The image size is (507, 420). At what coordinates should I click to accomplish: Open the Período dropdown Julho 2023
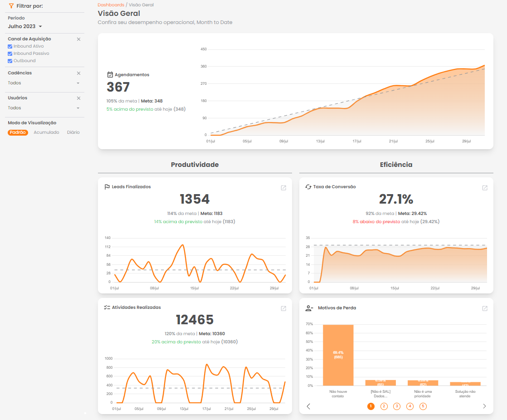25,27
